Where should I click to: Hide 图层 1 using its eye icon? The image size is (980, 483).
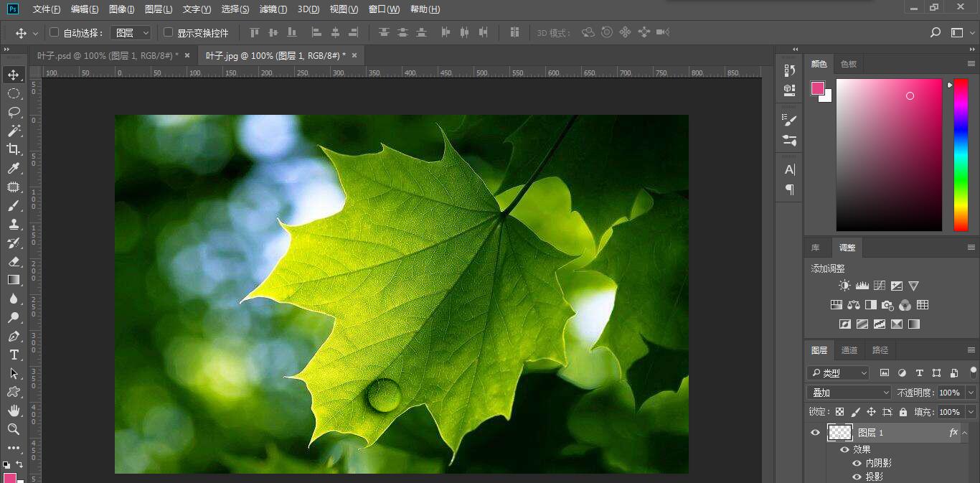(x=815, y=433)
